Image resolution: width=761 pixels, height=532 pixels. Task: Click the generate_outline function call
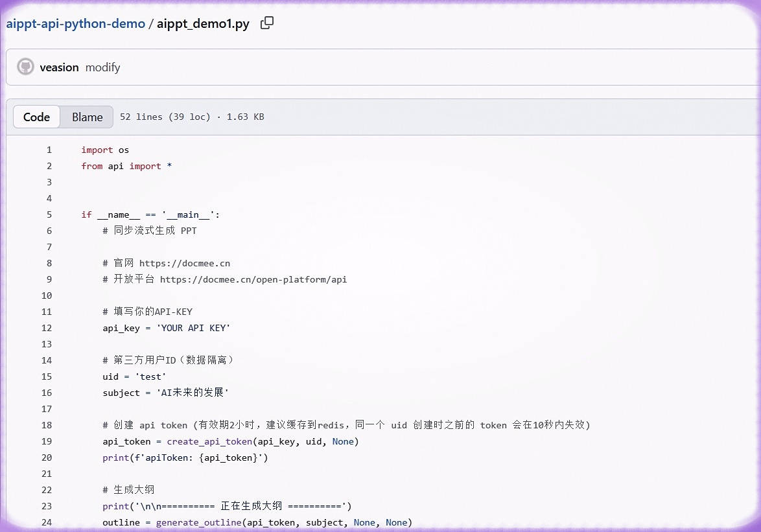tap(198, 522)
